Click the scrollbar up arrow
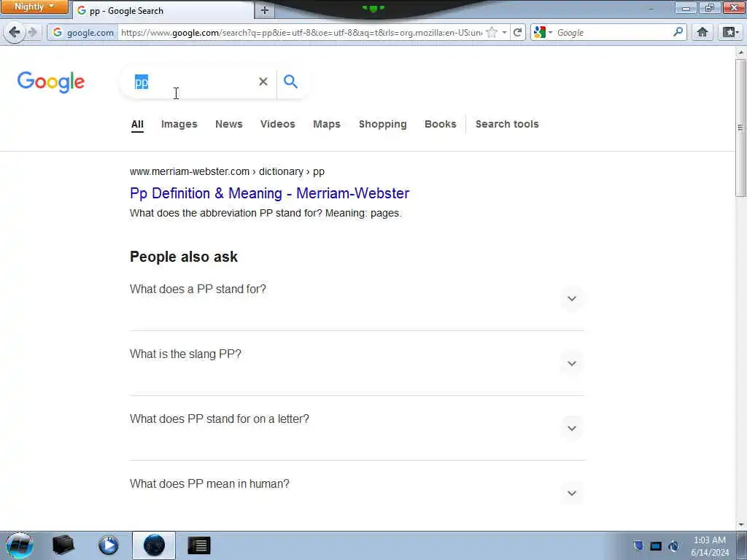This screenshot has height=560, width=747. pos(741,52)
